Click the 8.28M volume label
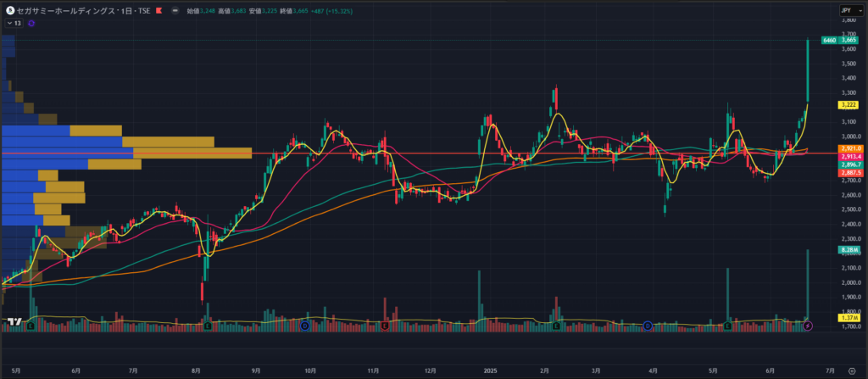The image size is (868, 379). coord(849,250)
